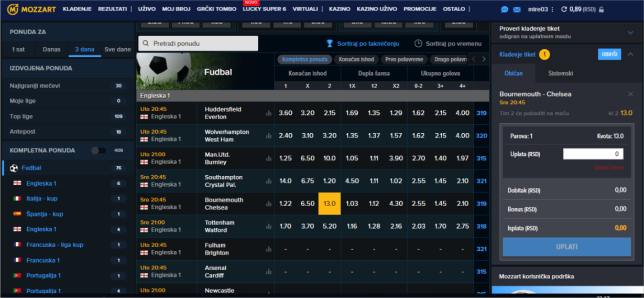644x298 pixels.
Task: Refresh the account balance
Action: [x=564, y=9]
